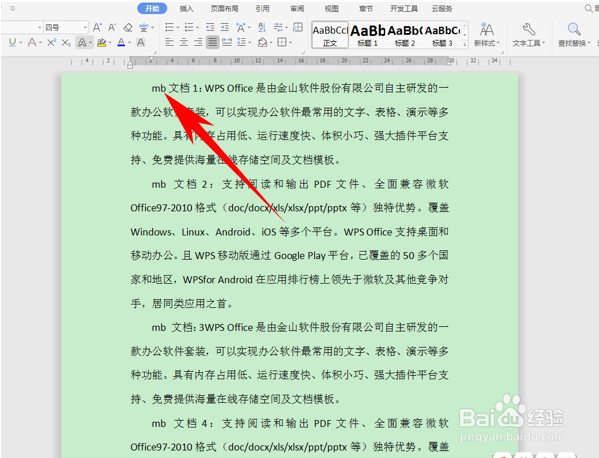Switch to the 章节 tab
The image size is (599, 458).
tap(366, 8)
